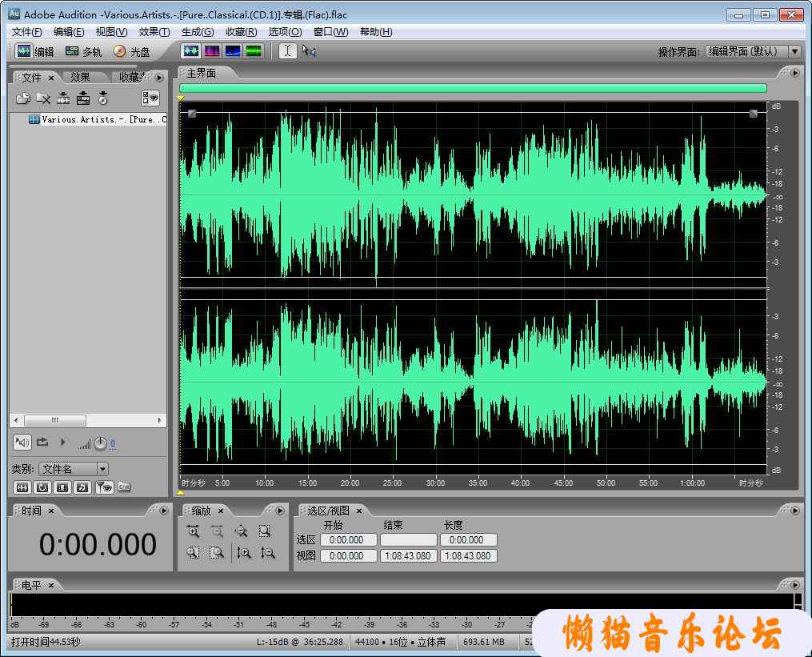Select the Various.Artists file in list
The image size is (812, 657).
click(x=98, y=120)
